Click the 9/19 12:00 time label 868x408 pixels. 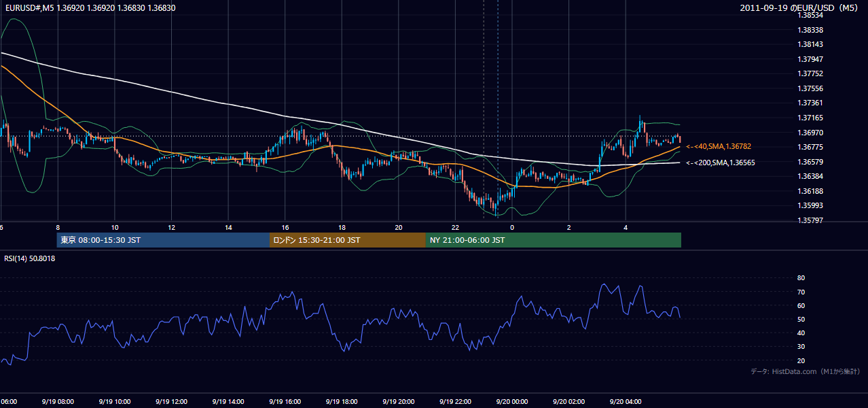tap(171, 402)
